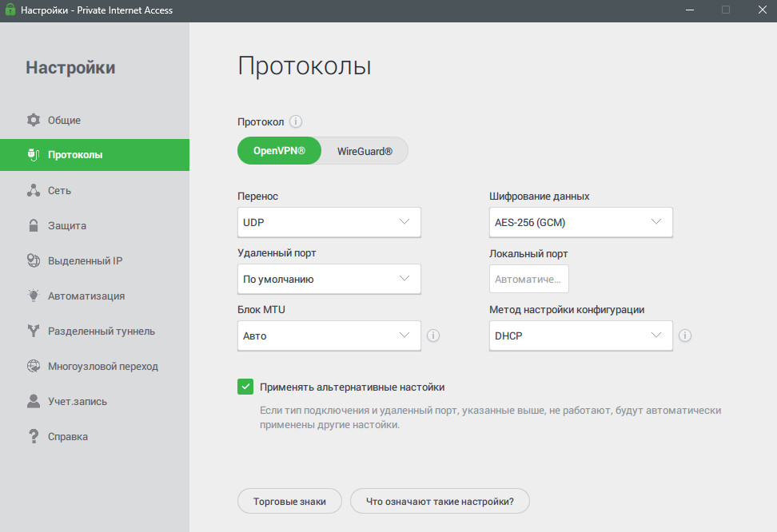Go to the Учет.запись section
Screen dimensions: 777x532
(x=94, y=401)
